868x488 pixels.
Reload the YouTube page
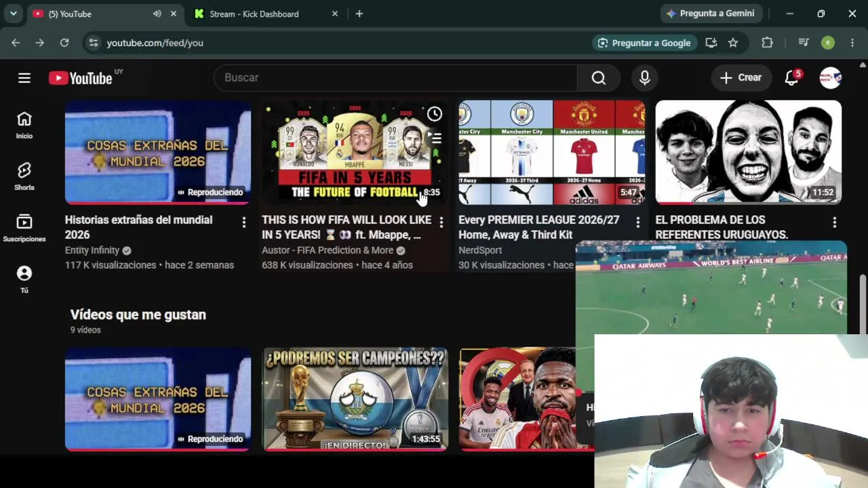[x=64, y=43]
